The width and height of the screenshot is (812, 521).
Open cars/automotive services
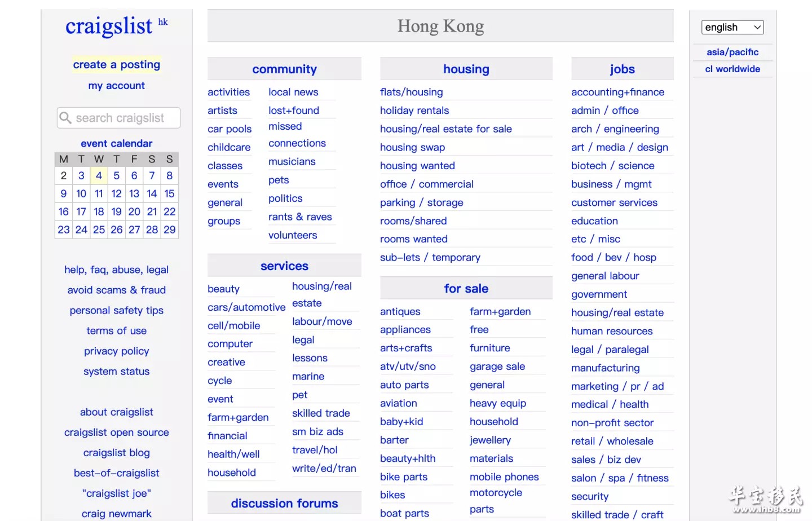tap(246, 307)
